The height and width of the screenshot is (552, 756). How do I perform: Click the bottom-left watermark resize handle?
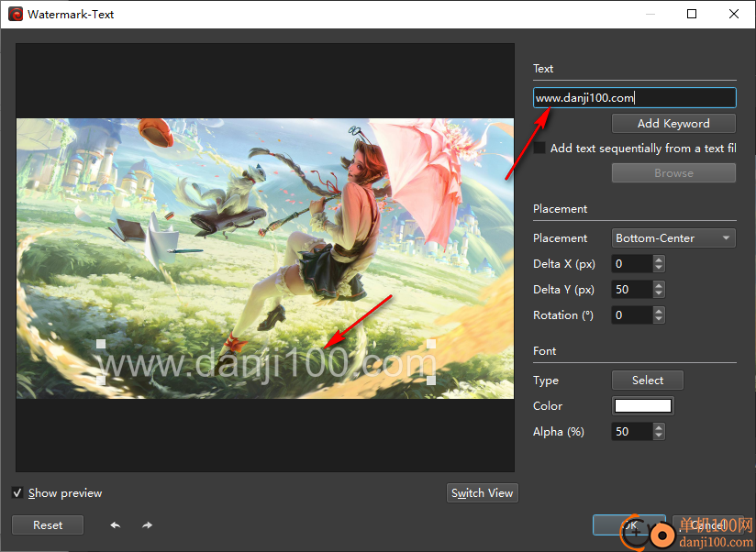[x=101, y=381]
